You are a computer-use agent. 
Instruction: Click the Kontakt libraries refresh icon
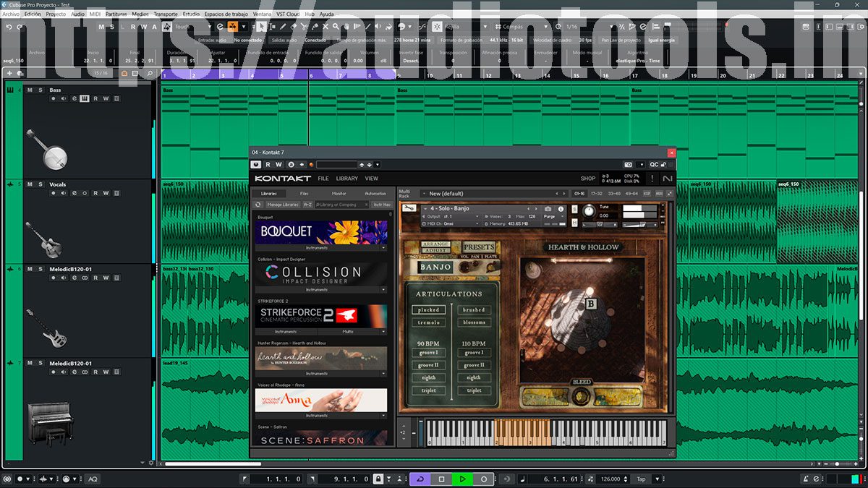[258, 205]
